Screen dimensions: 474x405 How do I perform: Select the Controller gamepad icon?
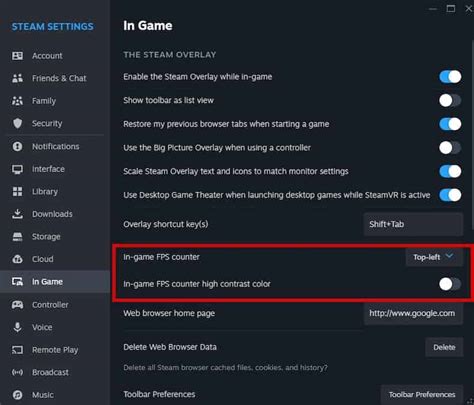pos(17,305)
